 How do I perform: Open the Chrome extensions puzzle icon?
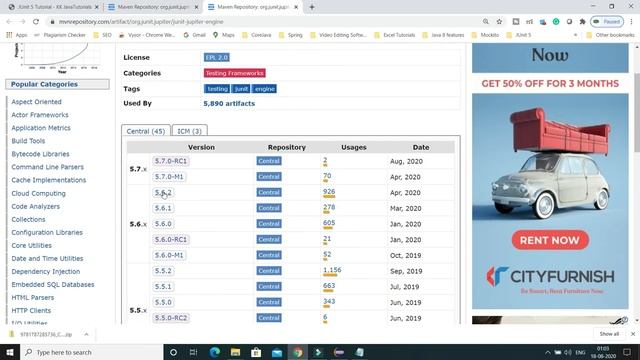click(582, 22)
